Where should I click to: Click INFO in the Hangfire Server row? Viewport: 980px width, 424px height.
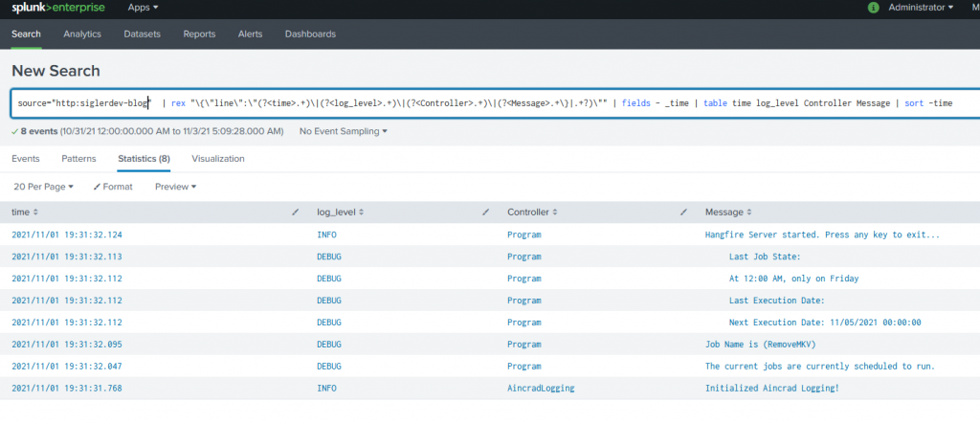(x=327, y=234)
